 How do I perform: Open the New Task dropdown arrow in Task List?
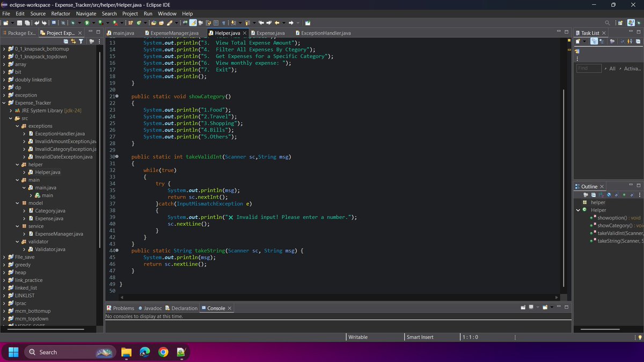tap(584, 41)
